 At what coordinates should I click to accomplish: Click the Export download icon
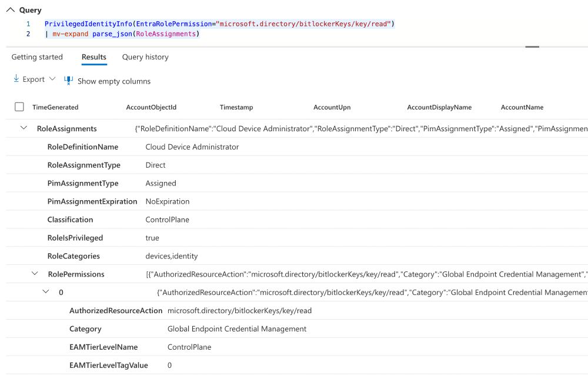click(16, 78)
